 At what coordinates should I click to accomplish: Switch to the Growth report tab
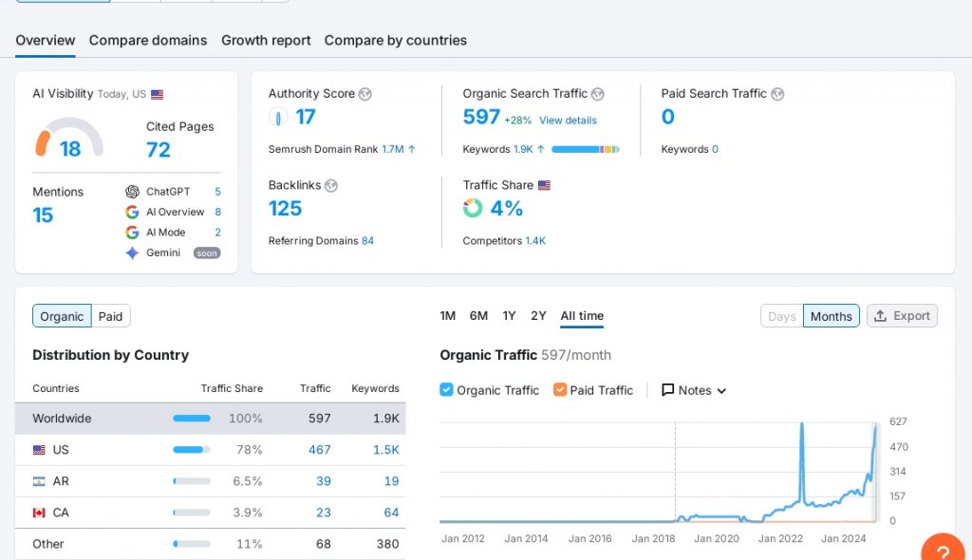tap(266, 40)
